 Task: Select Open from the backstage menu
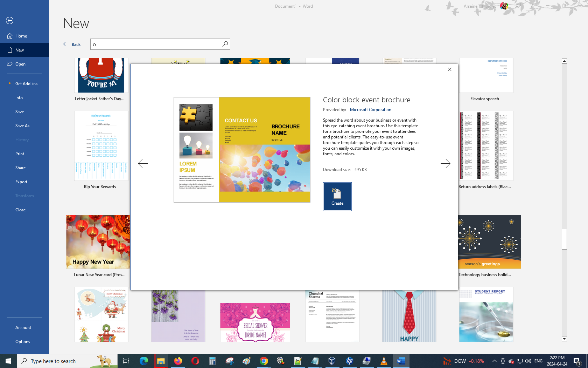pos(20,64)
